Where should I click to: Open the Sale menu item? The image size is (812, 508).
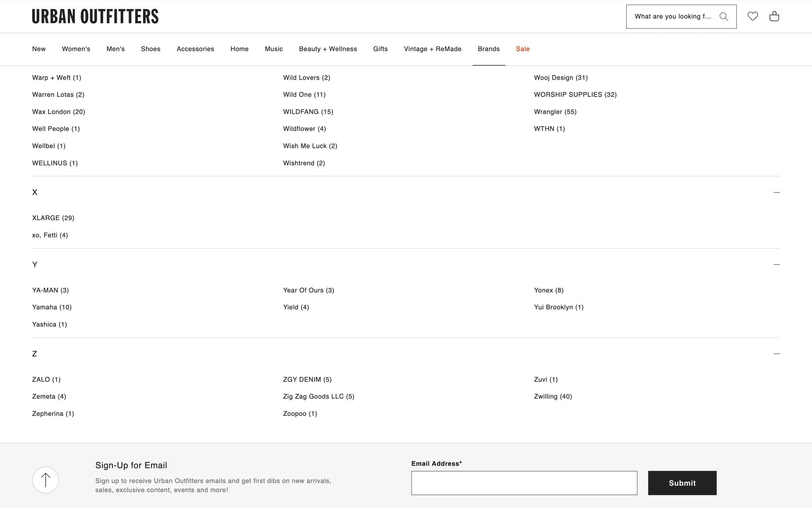tap(523, 49)
